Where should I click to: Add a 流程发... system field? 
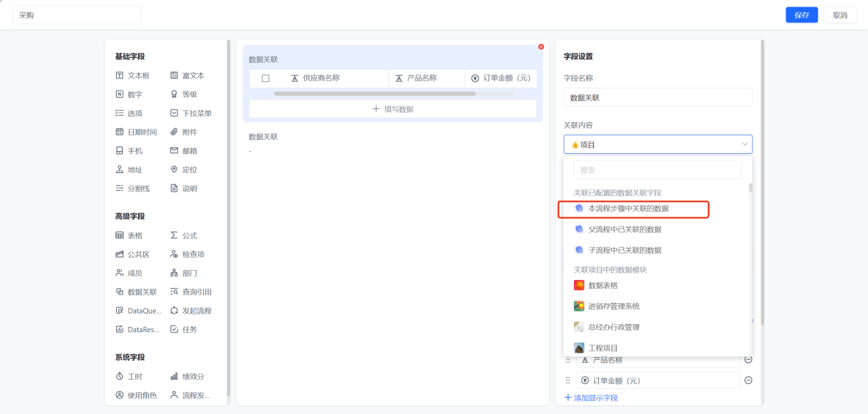point(190,396)
